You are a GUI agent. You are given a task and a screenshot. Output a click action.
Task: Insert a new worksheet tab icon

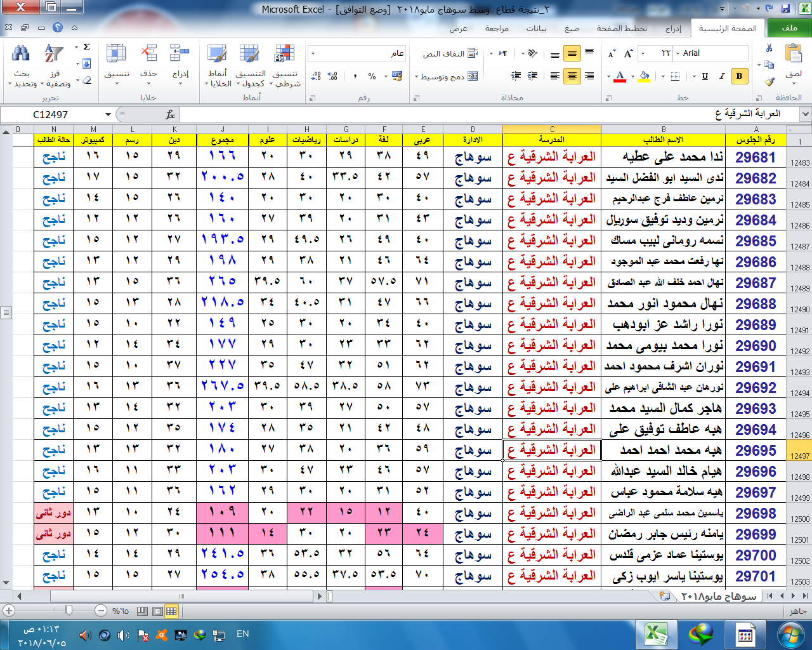pos(665,596)
